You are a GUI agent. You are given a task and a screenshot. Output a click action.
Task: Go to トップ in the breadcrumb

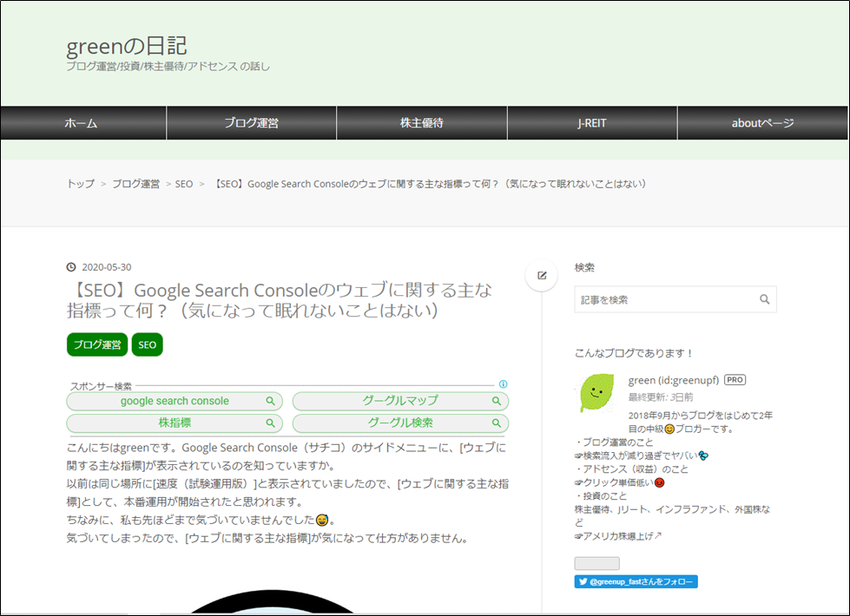coord(80,184)
